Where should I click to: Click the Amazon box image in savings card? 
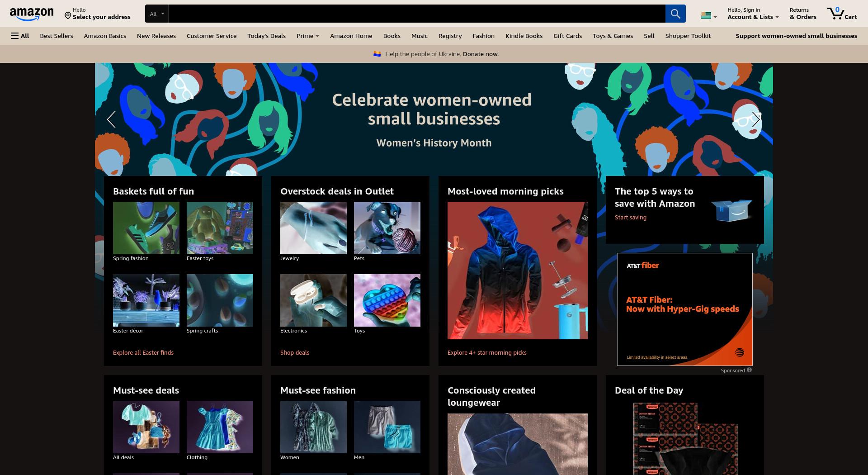(731, 210)
